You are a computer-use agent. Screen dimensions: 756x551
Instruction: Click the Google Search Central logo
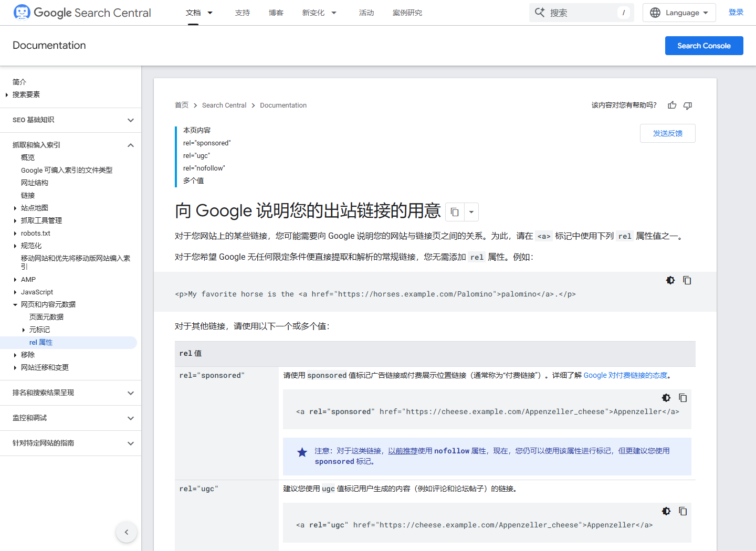point(82,13)
